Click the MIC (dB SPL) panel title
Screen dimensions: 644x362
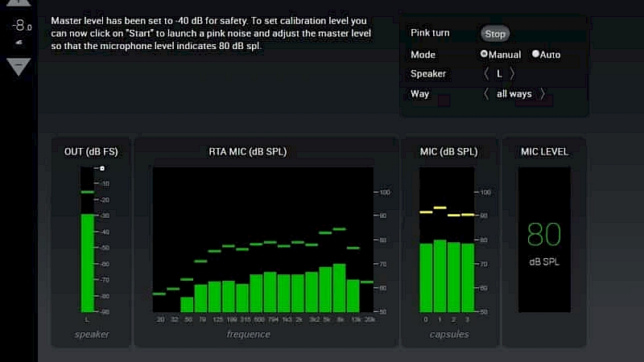(x=448, y=152)
